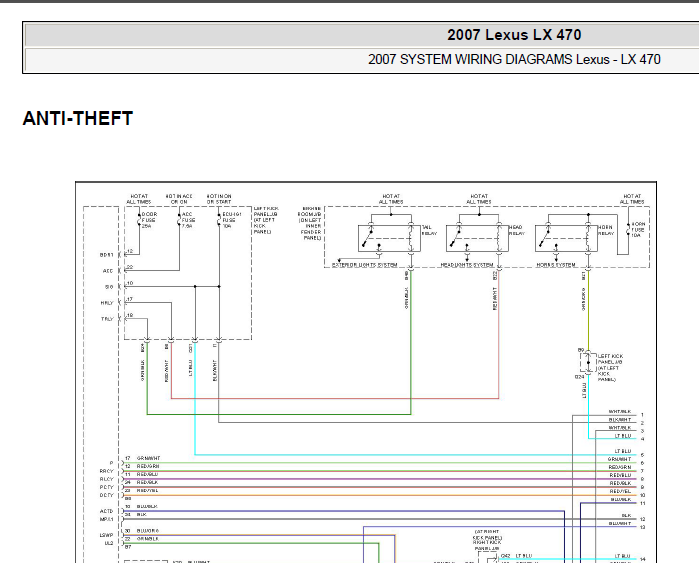Click the RIGHT KICK PANEL J/B label
Image resolution: width=699 pixels, height=563 pixels.
tap(487, 540)
